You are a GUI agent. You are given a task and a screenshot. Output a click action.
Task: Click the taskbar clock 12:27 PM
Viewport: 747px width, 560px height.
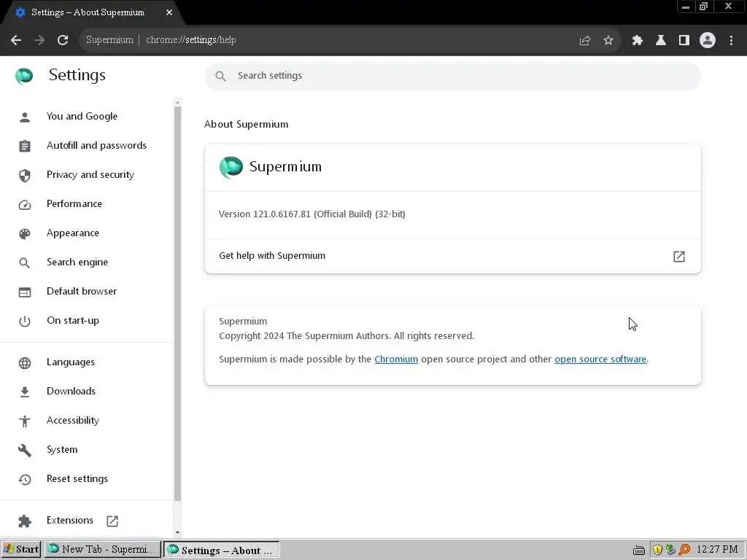[x=718, y=550]
